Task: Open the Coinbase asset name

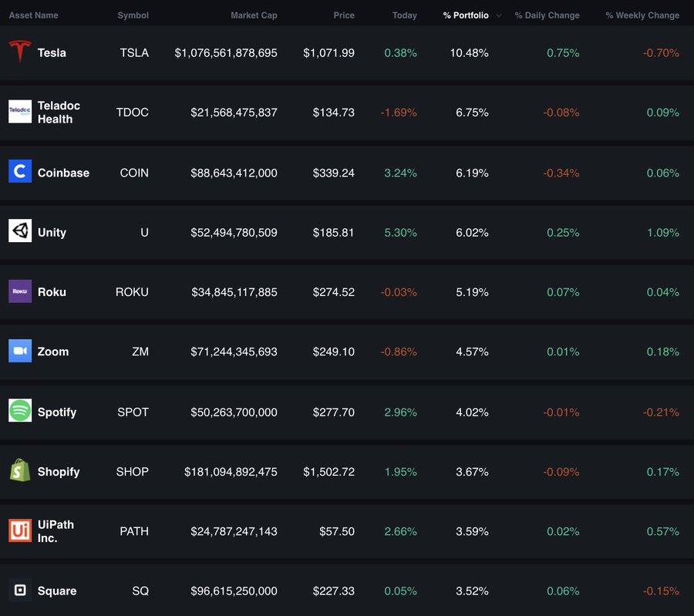Action: pyautogui.click(x=63, y=173)
